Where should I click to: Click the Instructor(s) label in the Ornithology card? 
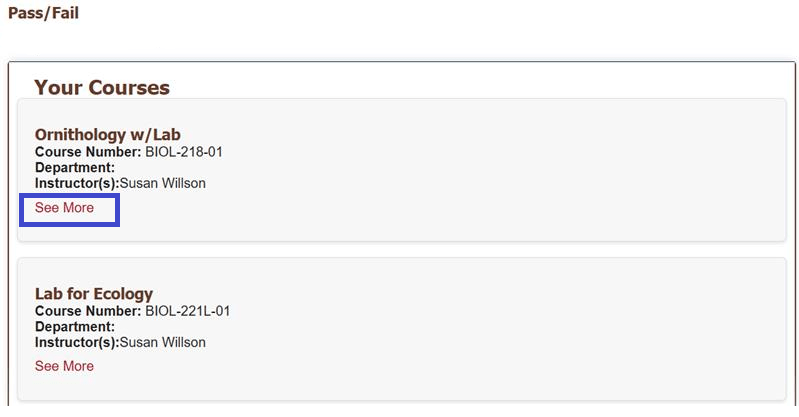tap(76, 183)
